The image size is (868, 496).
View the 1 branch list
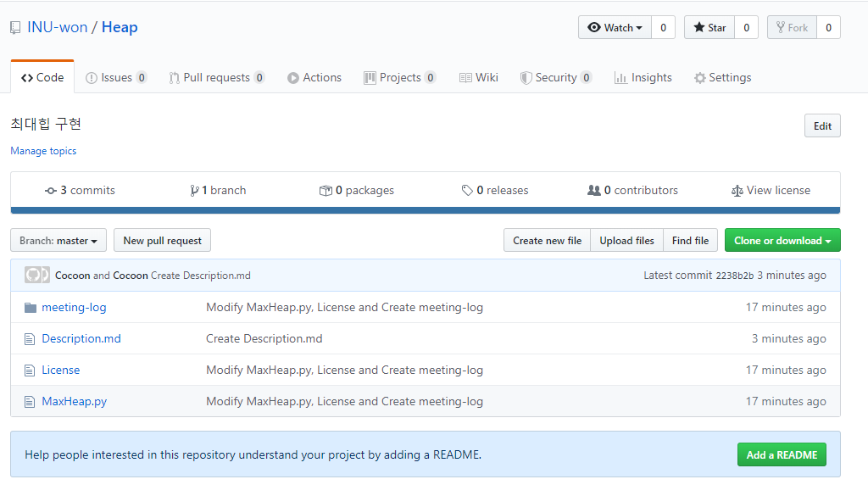tap(218, 190)
